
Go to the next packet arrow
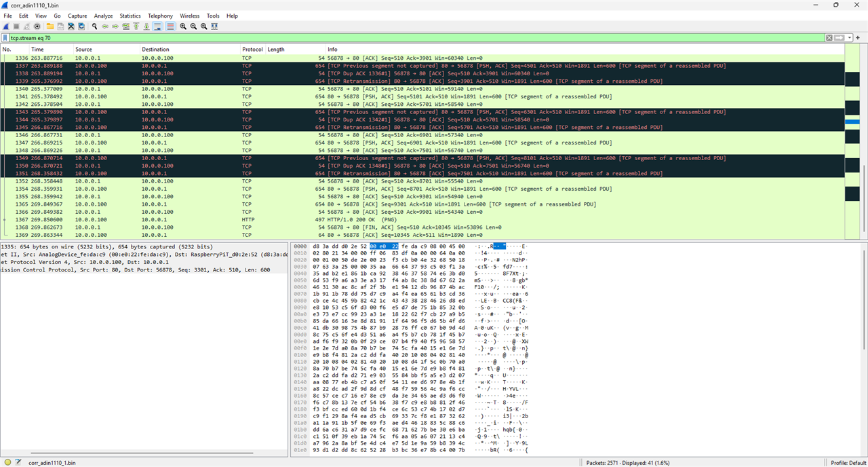pos(115,26)
